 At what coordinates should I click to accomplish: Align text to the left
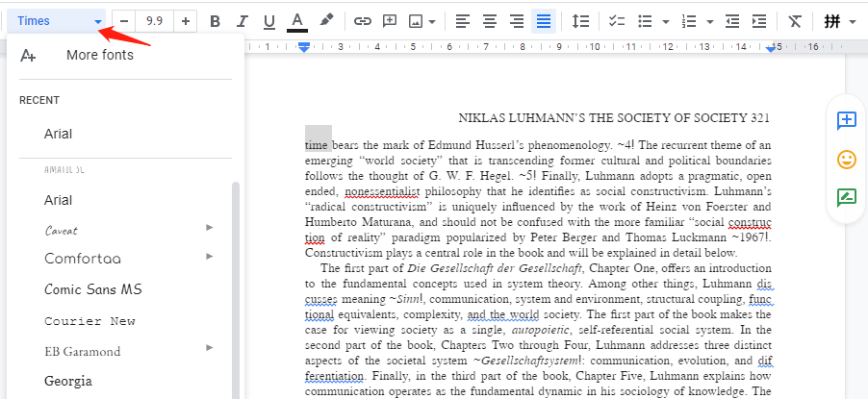point(463,21)
